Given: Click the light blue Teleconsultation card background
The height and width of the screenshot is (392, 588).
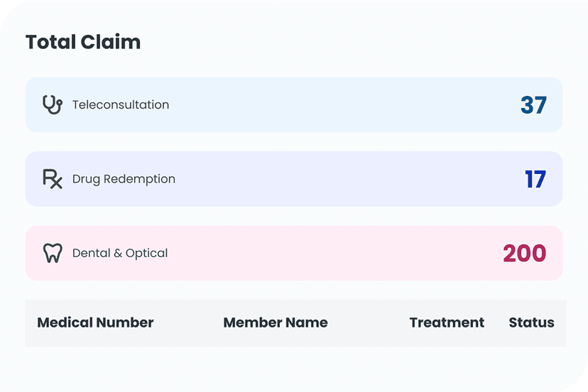Looking at the screenshot, I should point(337,104).
